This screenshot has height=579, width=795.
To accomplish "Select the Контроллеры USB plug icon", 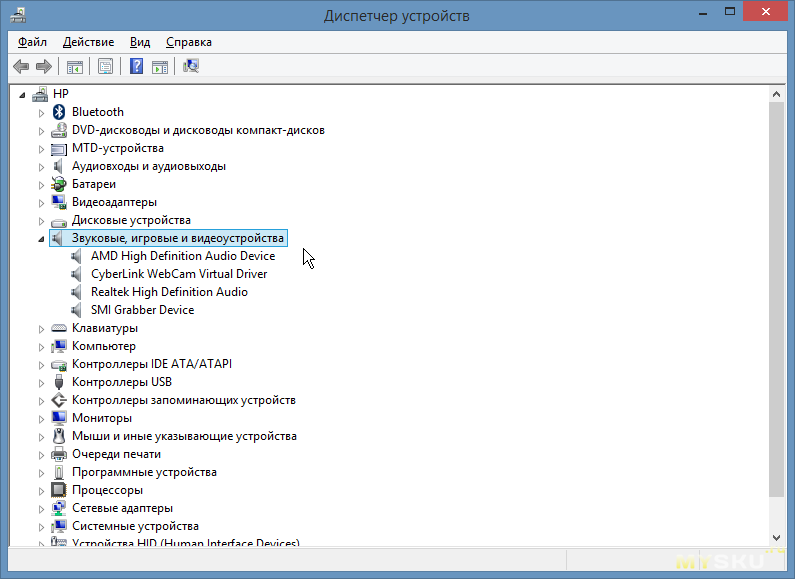I will coord(59,382).
